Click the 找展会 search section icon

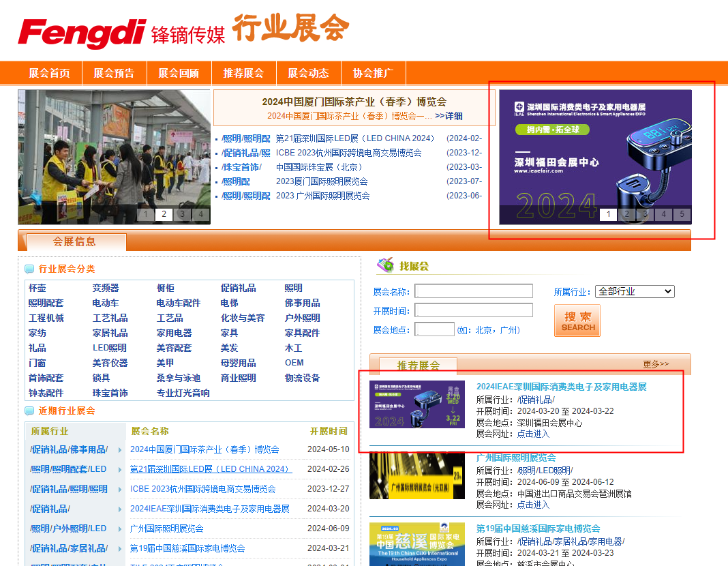385,265
